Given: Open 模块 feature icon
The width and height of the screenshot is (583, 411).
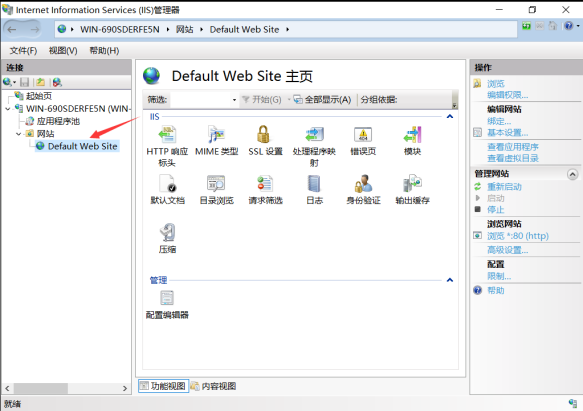Looking at the screenshot, I should (412, 135).
